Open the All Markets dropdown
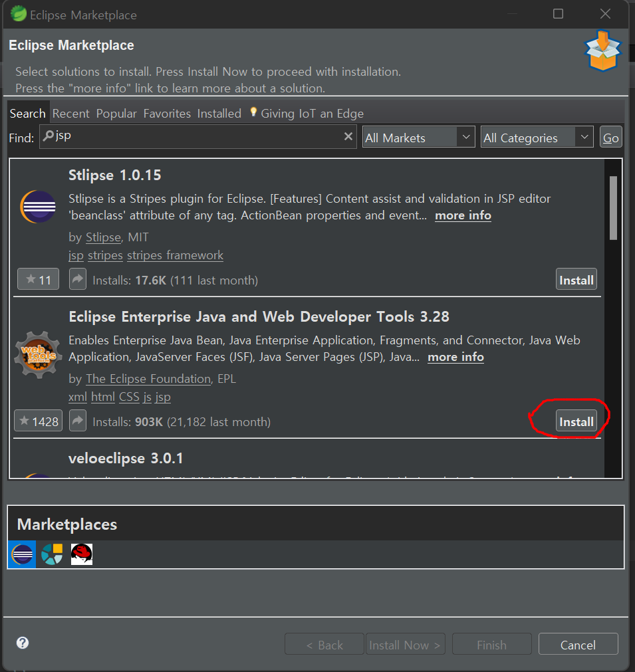The width and height of the screenshot is (635, 672). pyautogui.click(x=418, y=138)
